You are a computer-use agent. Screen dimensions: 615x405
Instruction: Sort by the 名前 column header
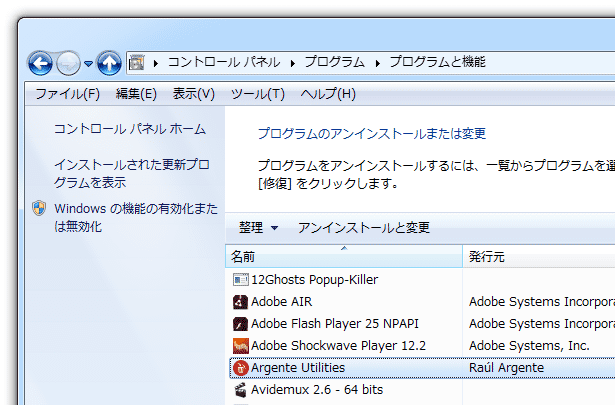tap(344, 256)
